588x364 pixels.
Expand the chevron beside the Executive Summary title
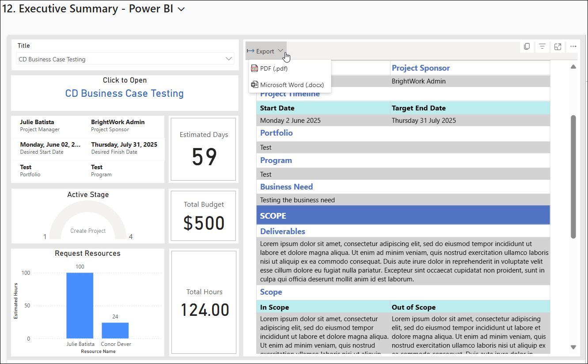[x=181, y=10]
